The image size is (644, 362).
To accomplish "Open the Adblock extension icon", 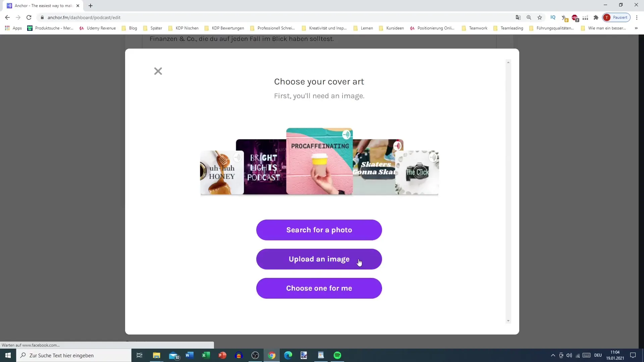I will coord(575,17).
